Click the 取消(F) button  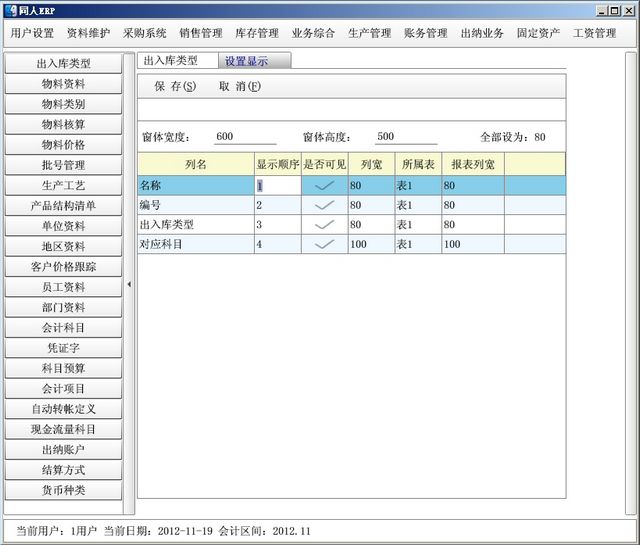[x=239, y=87]
